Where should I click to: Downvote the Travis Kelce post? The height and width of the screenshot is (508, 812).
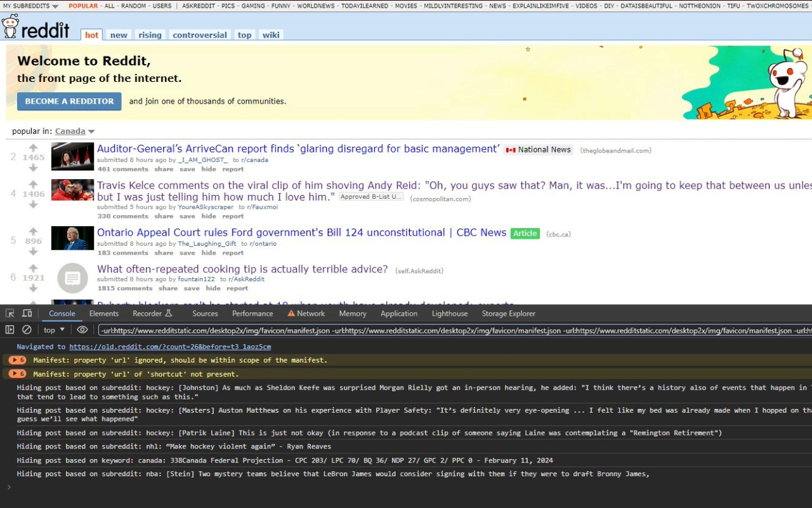(34, 203)
